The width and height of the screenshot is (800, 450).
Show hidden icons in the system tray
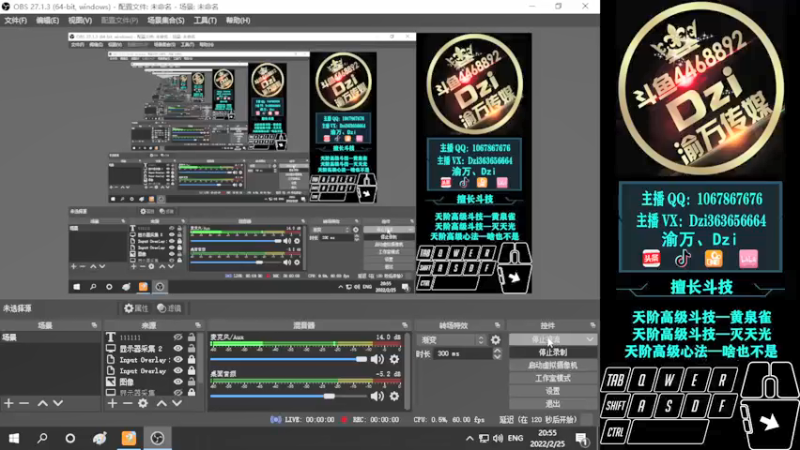469,438
